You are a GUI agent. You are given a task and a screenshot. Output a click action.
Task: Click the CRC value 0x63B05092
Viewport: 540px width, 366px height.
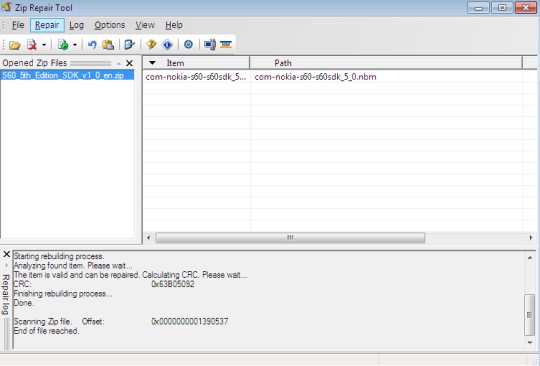pos(173,284)
